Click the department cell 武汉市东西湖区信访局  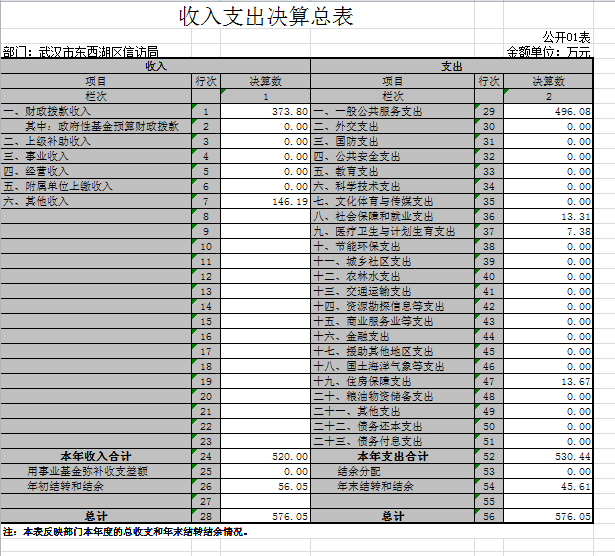click(80, 51)
